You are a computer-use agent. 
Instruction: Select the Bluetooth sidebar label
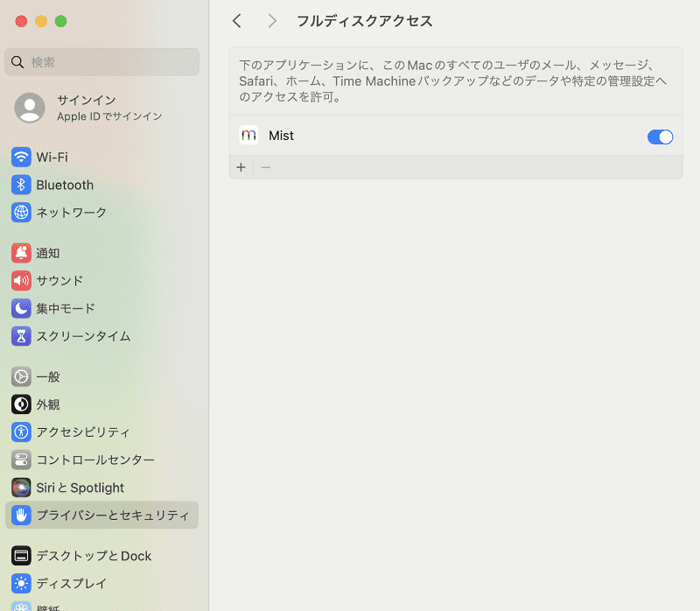coord(65,185)
